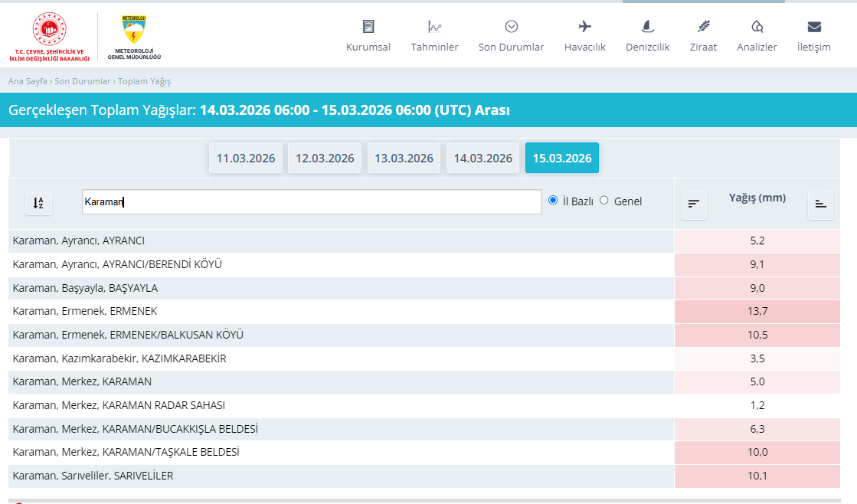Image resolution: width=857 pixels, height=504 pixels.
Task: Switch to the 14.03.2026 date tab
Action: tap(482, 159)
